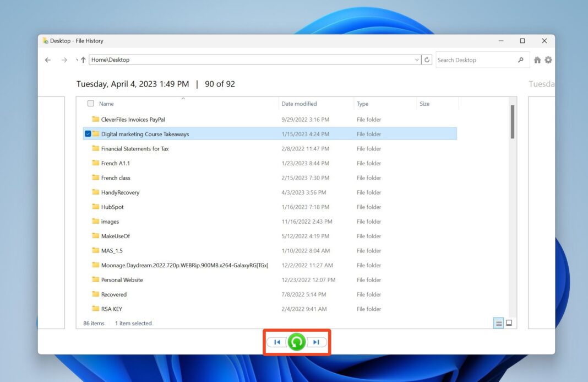The height and width of the screenshot is (382, 588).
Task: Open the address bar dropdown
Action: pos(417,60)
